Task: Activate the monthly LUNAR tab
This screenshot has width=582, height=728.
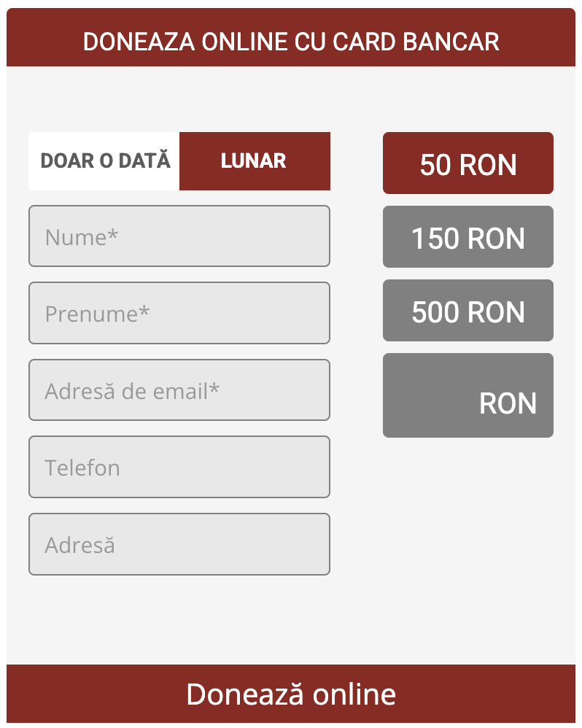Action: (x=254, y=161)
